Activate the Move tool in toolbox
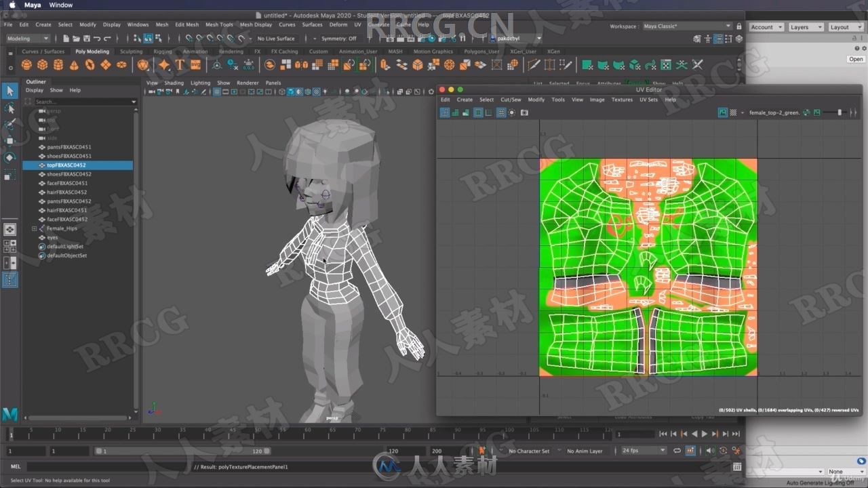 click(x=9, y=141)
